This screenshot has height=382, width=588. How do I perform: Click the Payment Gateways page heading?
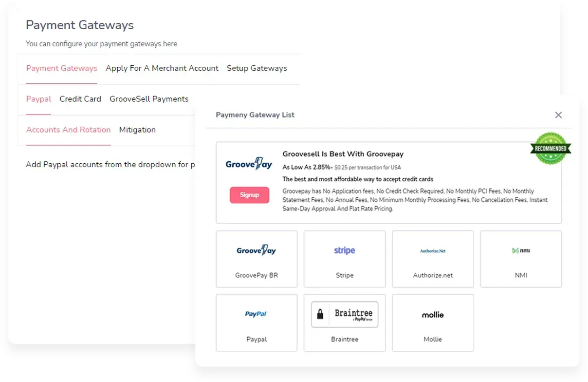click(x=80, y=25)
